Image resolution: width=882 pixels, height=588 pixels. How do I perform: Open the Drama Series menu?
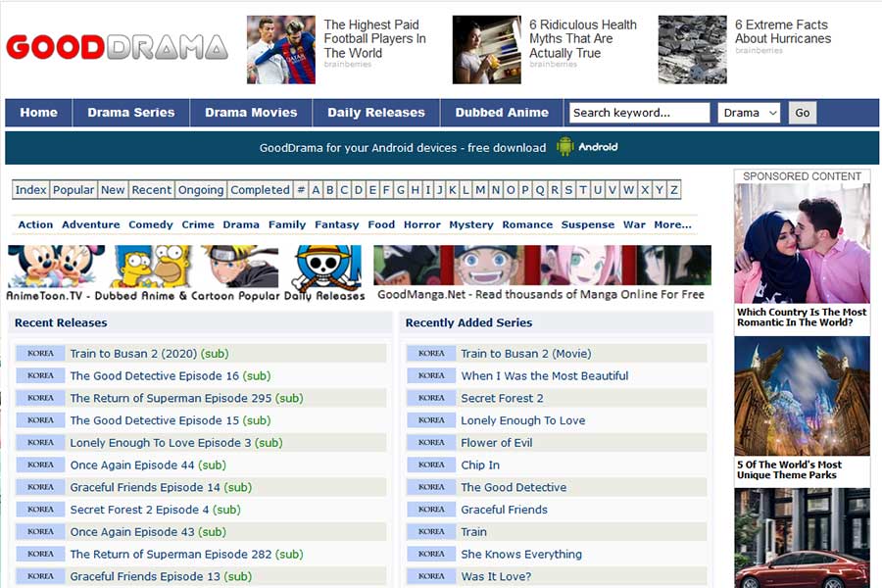(131, 113)
